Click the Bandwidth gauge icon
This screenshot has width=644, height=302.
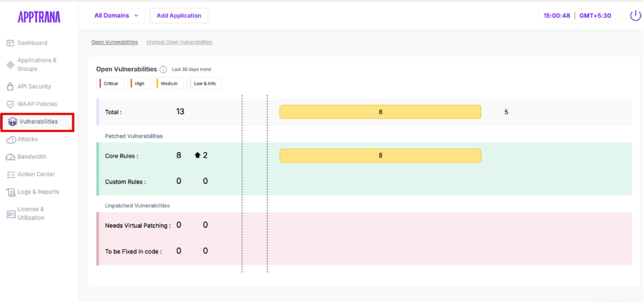[10, 157]
